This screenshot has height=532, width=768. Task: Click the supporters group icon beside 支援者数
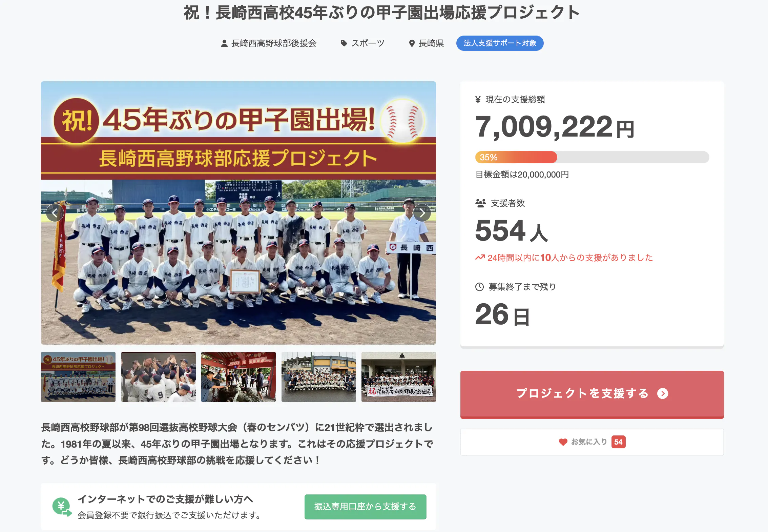coord(480,203)
